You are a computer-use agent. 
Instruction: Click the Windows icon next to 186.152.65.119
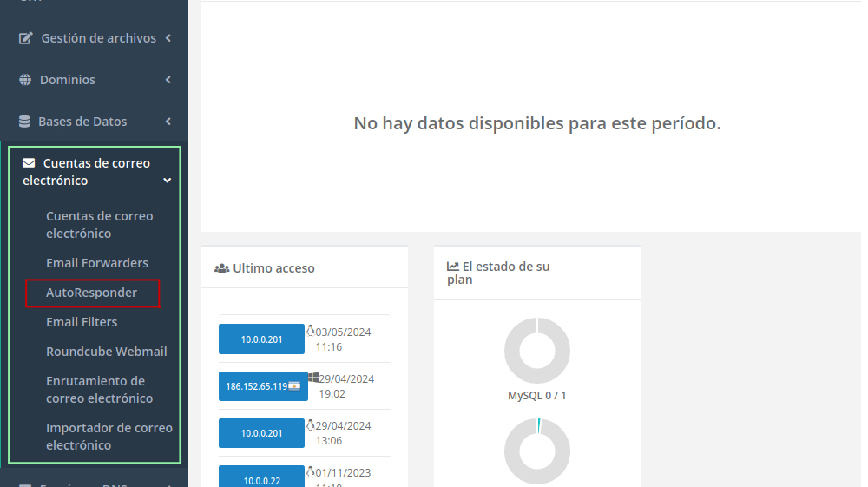coord(313,377)
